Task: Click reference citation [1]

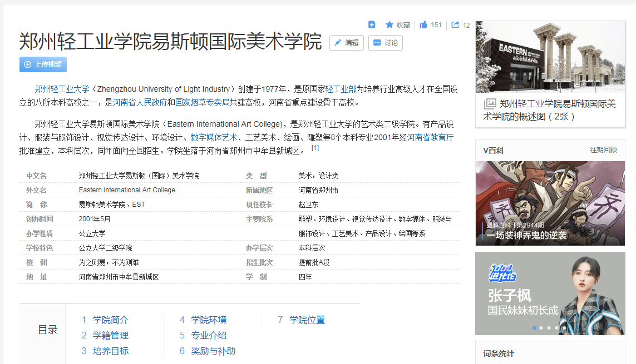Action: pos(315,148)
